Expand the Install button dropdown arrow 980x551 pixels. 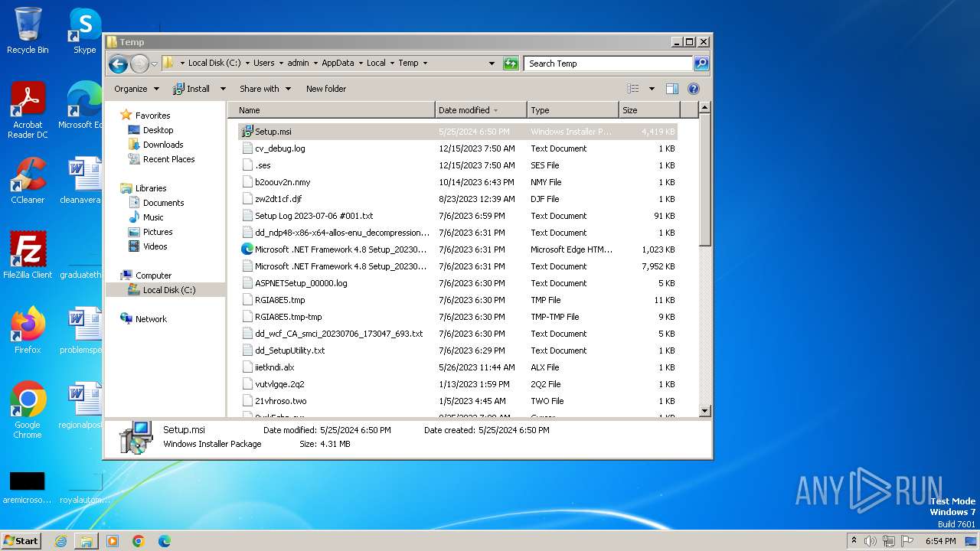[223, 89]
